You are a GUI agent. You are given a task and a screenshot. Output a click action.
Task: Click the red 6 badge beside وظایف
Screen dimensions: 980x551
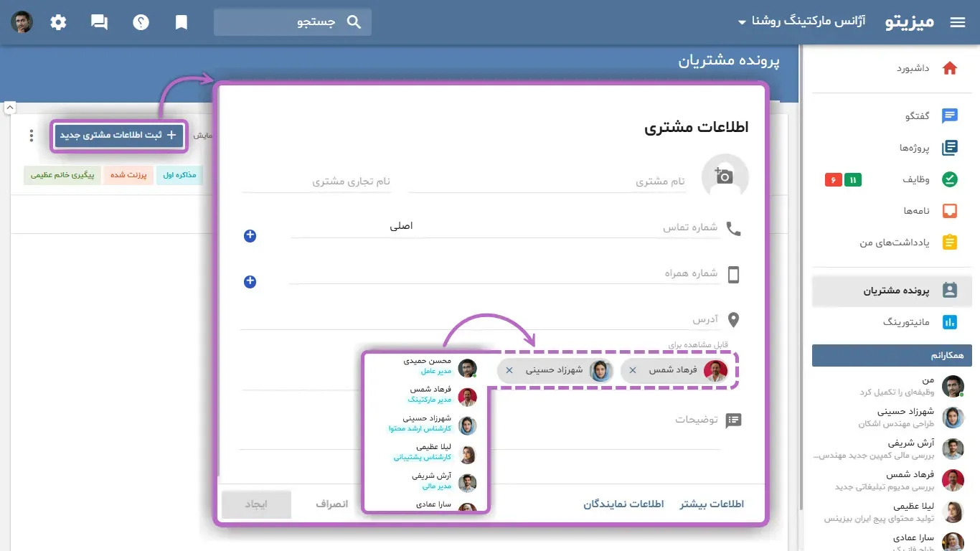click(x=834, y=179)
